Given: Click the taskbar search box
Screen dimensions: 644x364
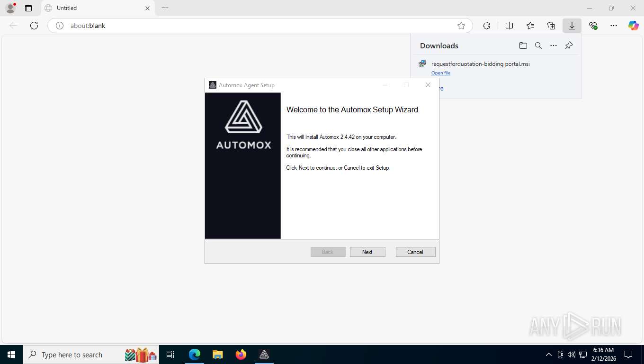Looking at the screenshot, I should pyautogui.click(x=91, y=355).
